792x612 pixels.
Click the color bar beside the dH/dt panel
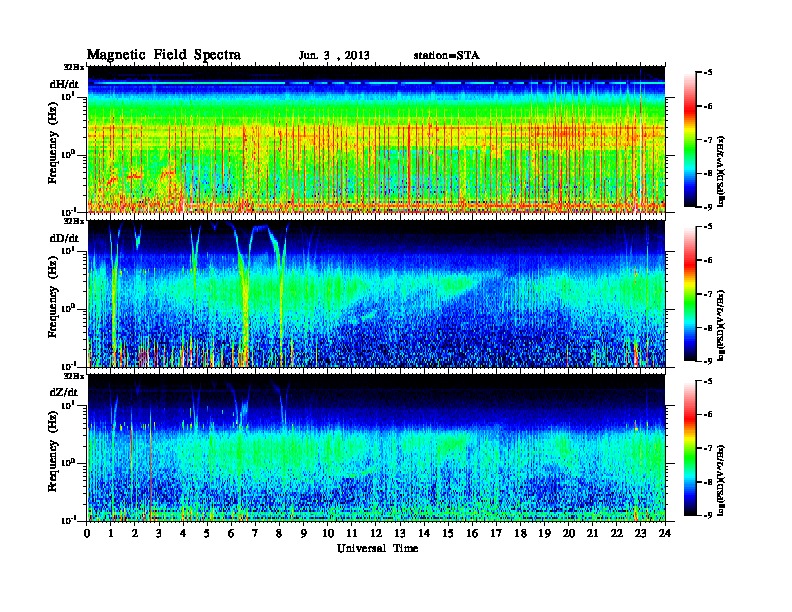click(x=690, y=140)
